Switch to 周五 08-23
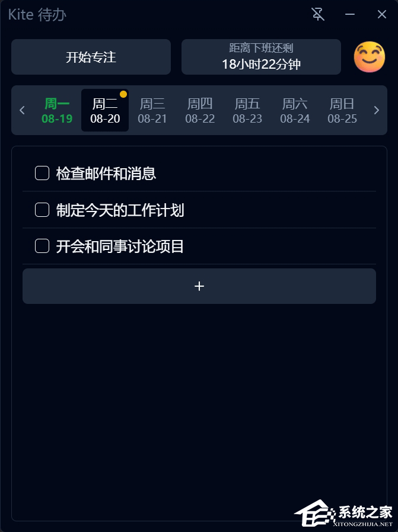 pos(247,110)
